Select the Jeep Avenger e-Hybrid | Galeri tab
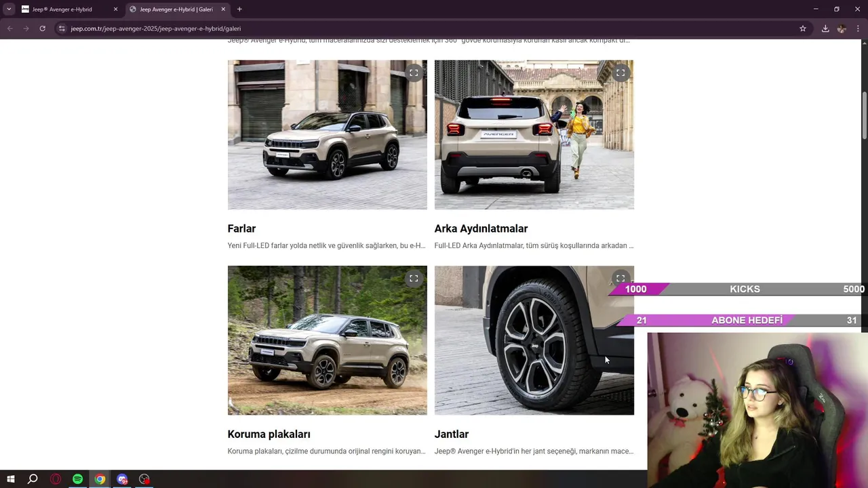Screen dimensions: 868x488 tap(176, 9)
